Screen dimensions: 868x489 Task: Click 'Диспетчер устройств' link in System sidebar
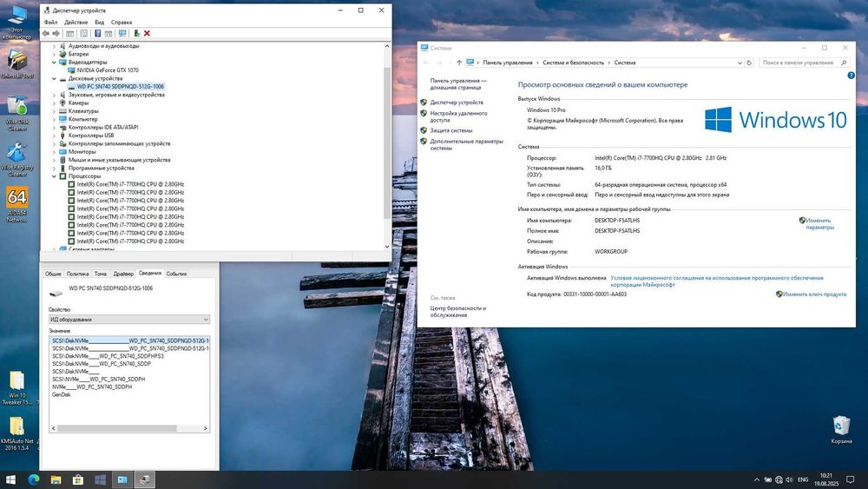tap(457, 102)
